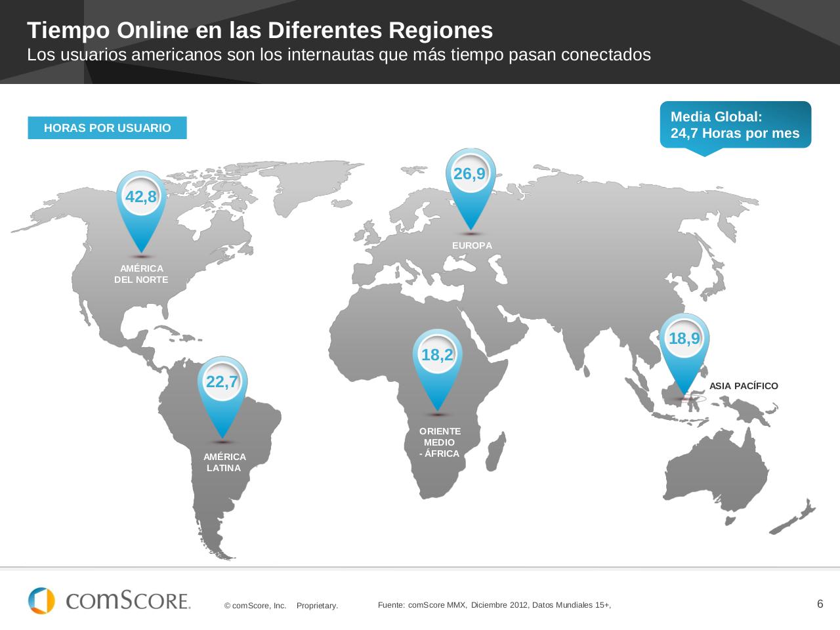Click the ORIENTE MEDIO - ÁFRICA label

440,442
